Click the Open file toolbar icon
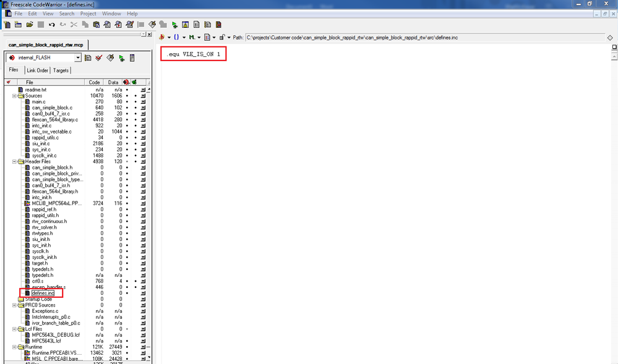 [30, 25]
